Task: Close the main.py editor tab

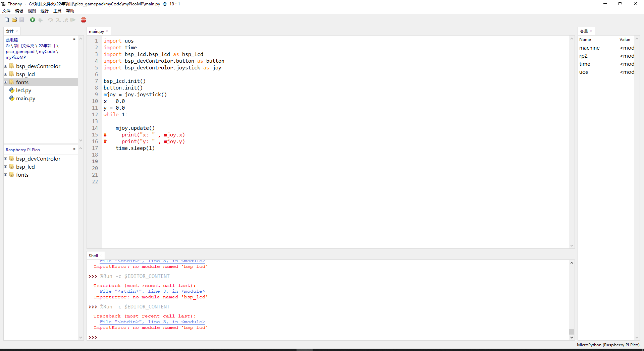Action: click(x=107, y=32)
